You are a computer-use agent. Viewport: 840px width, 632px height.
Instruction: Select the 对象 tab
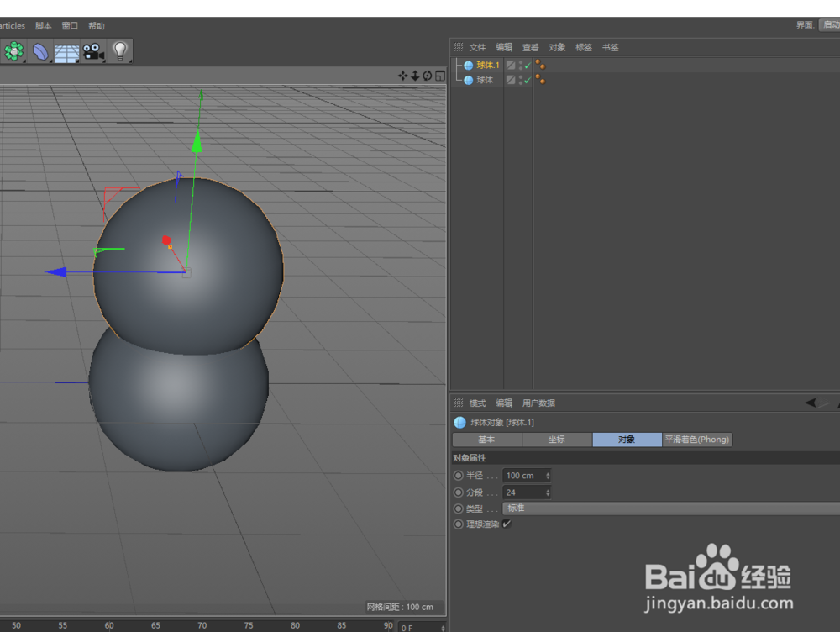pyautogui.click(x=627, y=440)
